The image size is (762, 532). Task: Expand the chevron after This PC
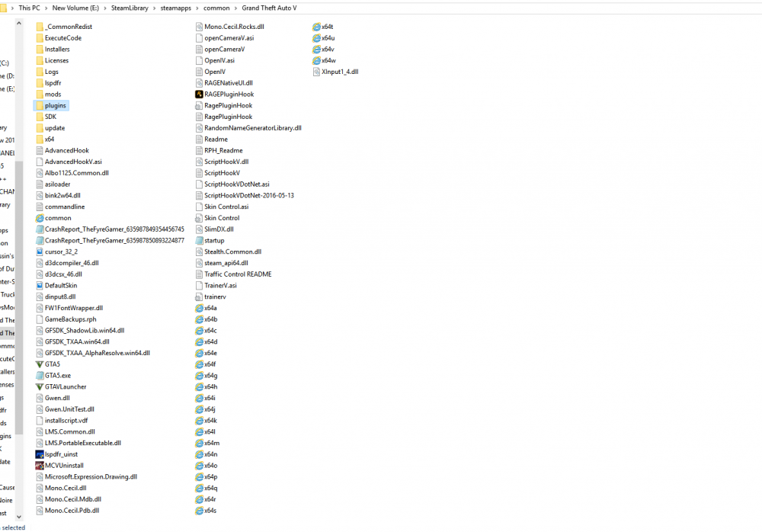[46, 8]
